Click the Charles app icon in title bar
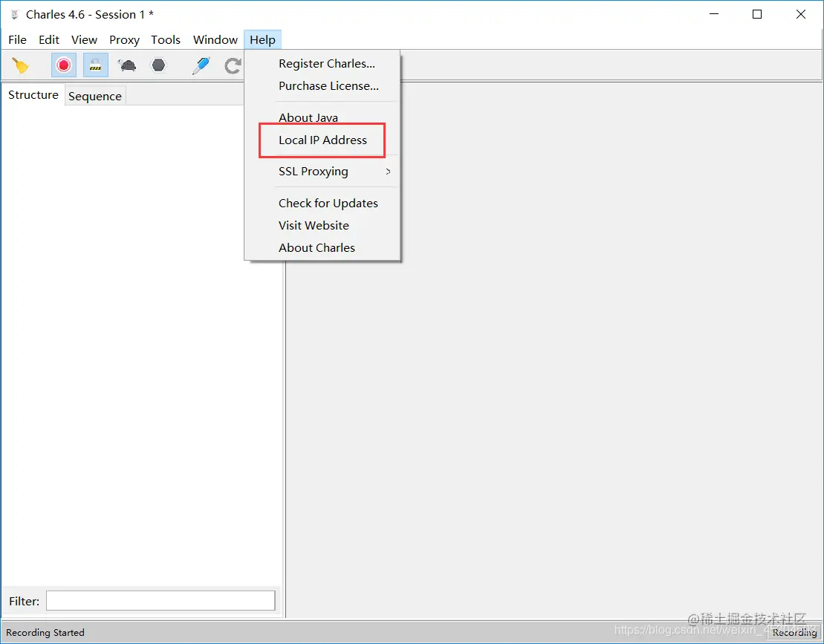The height and width of the screenshot is (644, 824). (15, 15)
